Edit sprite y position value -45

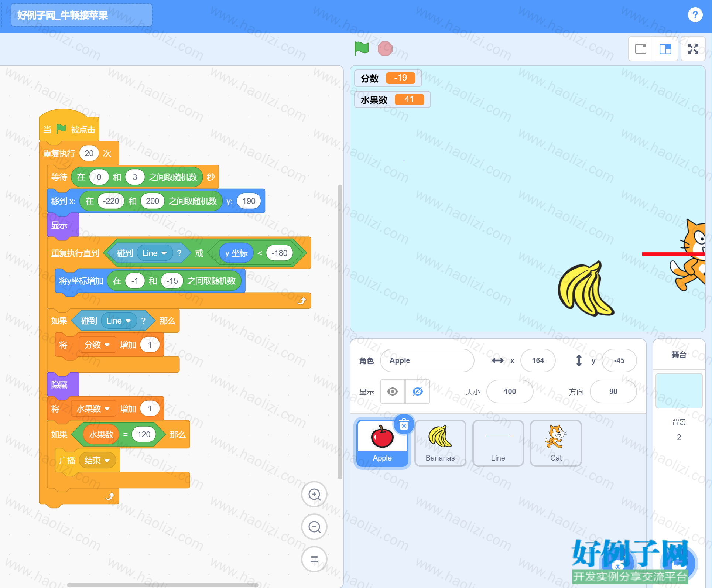coord(619,360)
